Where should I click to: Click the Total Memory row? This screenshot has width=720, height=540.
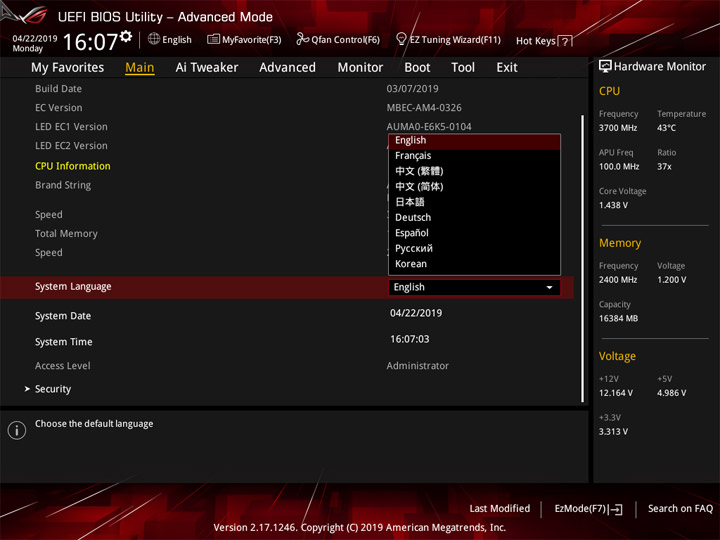pyautogui.click(x=66, y=234)
